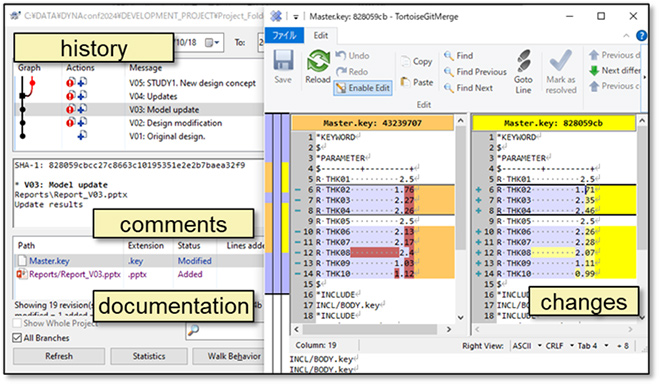Open the Statistics button
660x385 pixels.
[149, 356]
